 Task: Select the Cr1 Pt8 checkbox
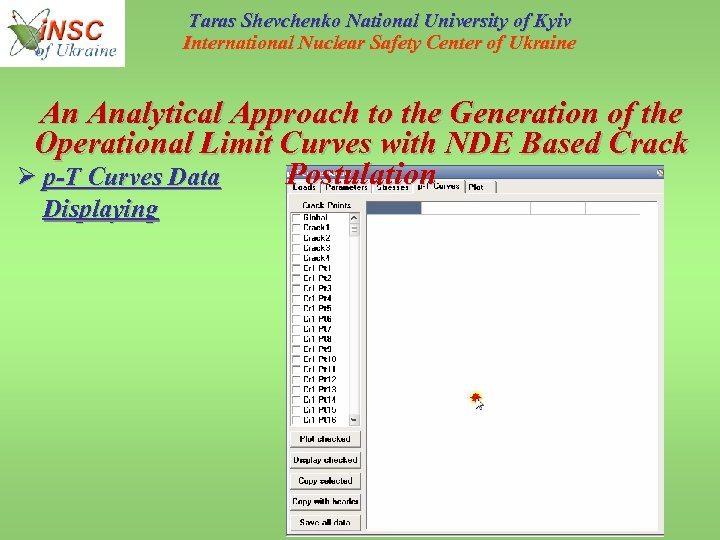297,339
